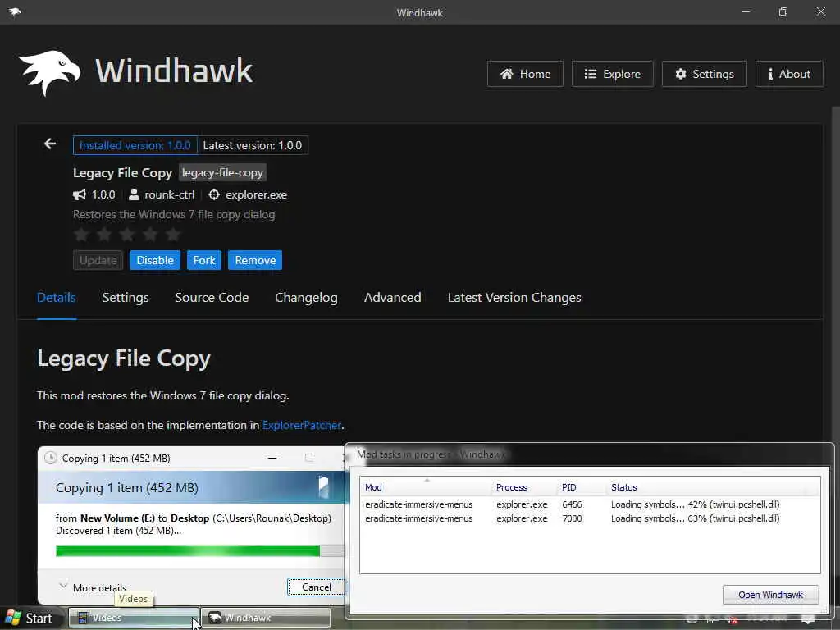
Task: Click the clock icon in the copy dialog title
Action: click(x=50, y=458)
